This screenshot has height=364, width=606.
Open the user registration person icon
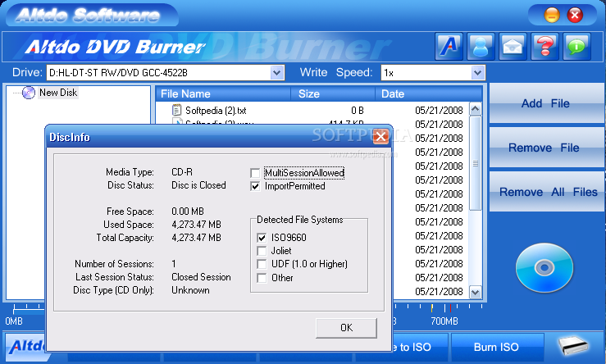(x=481, y=47)
